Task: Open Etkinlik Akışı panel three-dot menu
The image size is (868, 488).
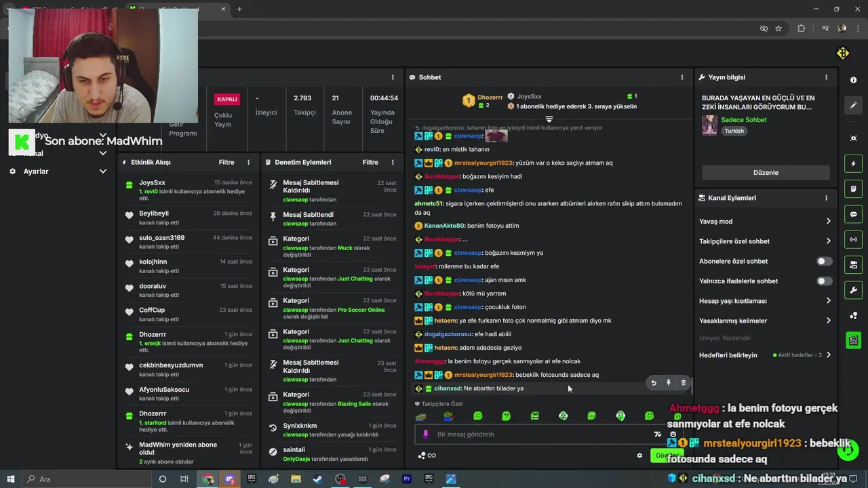Action: (x=249, y=163)
